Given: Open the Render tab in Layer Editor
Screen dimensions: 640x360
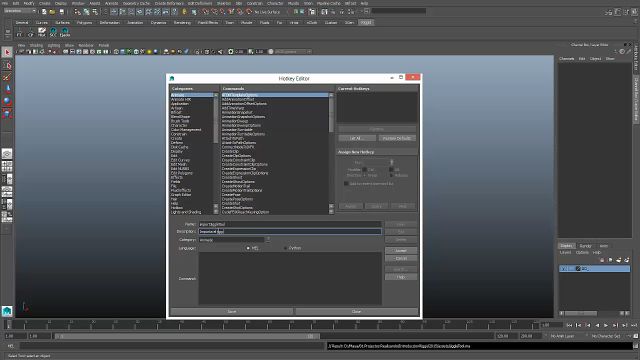Looking at the screenshot, I should click(585, 246).
